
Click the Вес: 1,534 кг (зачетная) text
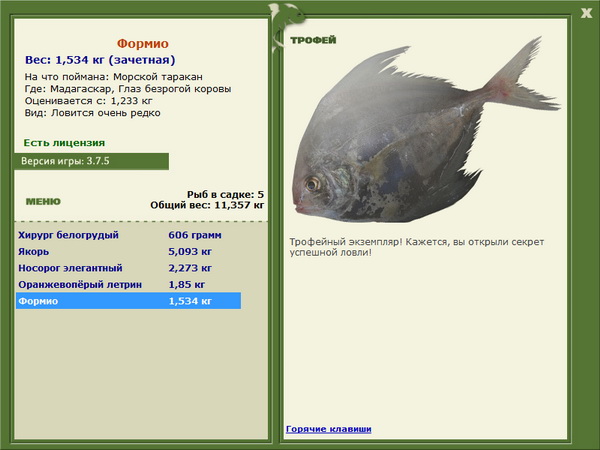100,60
